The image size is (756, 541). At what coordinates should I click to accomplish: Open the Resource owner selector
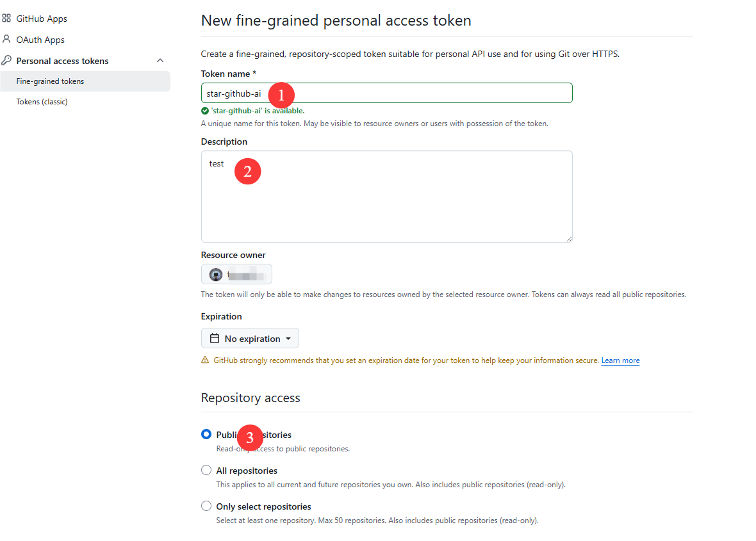tap(236, 273)
